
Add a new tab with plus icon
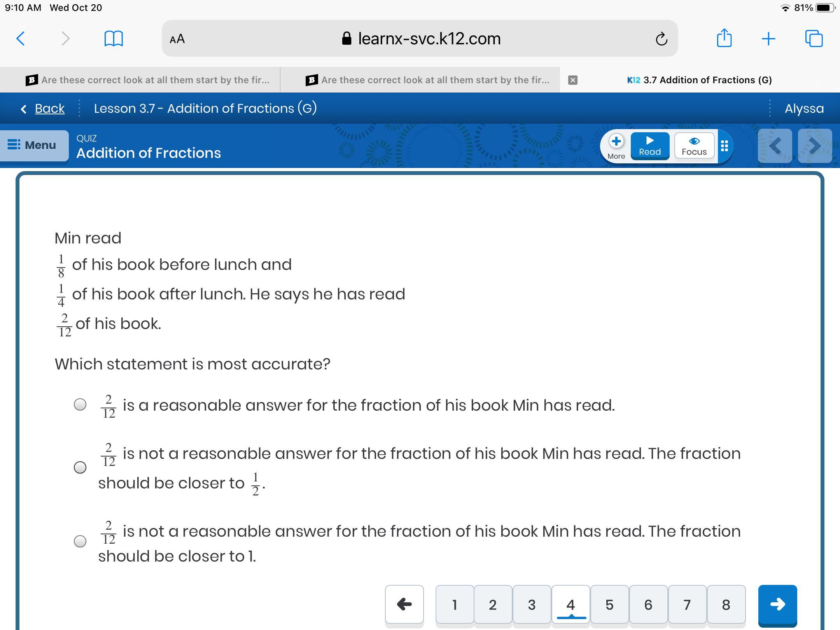(x=768, y=38)
